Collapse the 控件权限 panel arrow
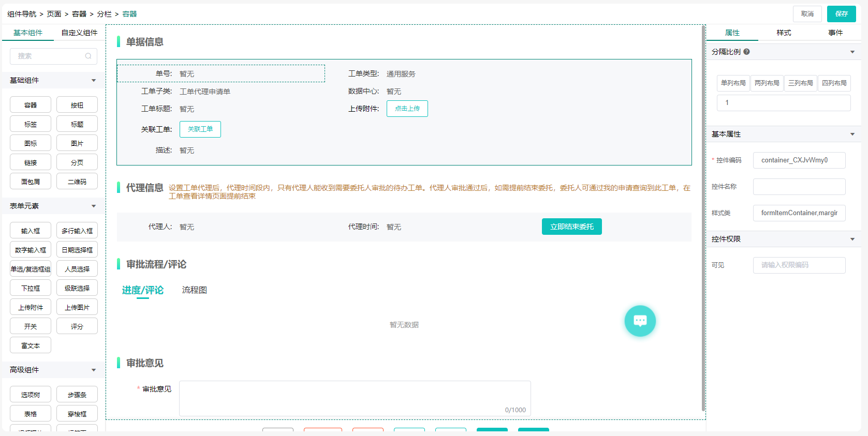 click(x=852, y=239)
